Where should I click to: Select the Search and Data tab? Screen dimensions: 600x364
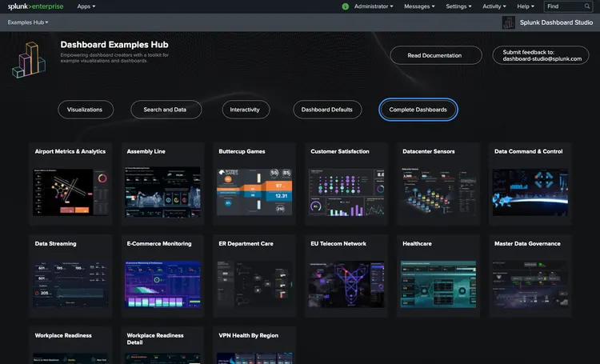click(165, 110)
